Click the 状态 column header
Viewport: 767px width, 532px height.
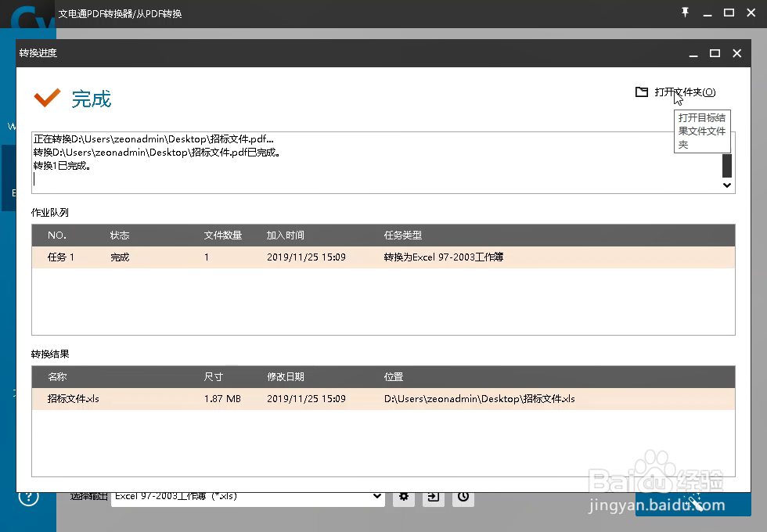(120, 235)
